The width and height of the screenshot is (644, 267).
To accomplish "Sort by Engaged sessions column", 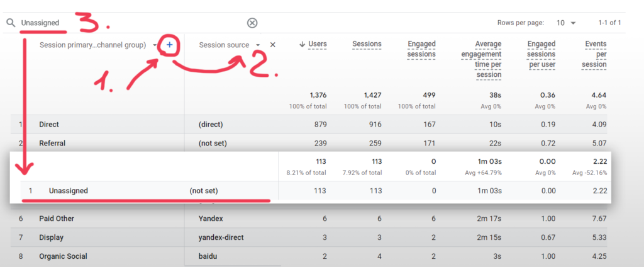I will tap(421, 49).
